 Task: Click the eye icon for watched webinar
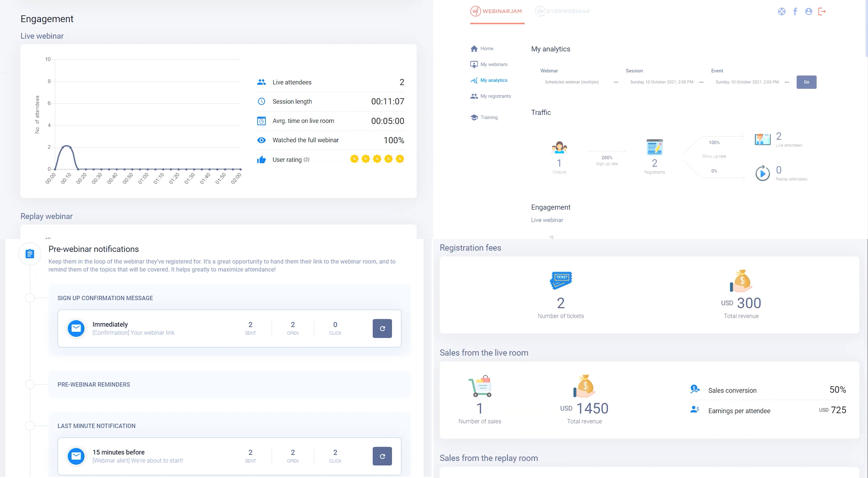(x=262, y=140)
